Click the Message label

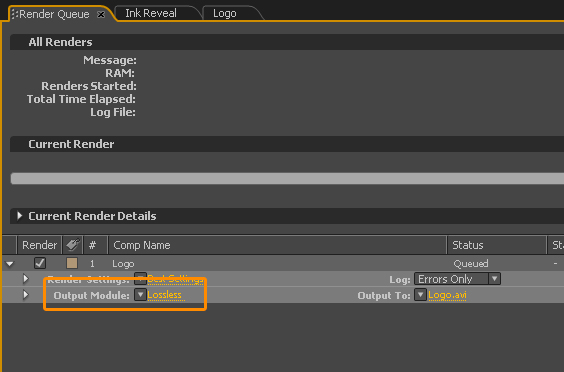(110, 60)
